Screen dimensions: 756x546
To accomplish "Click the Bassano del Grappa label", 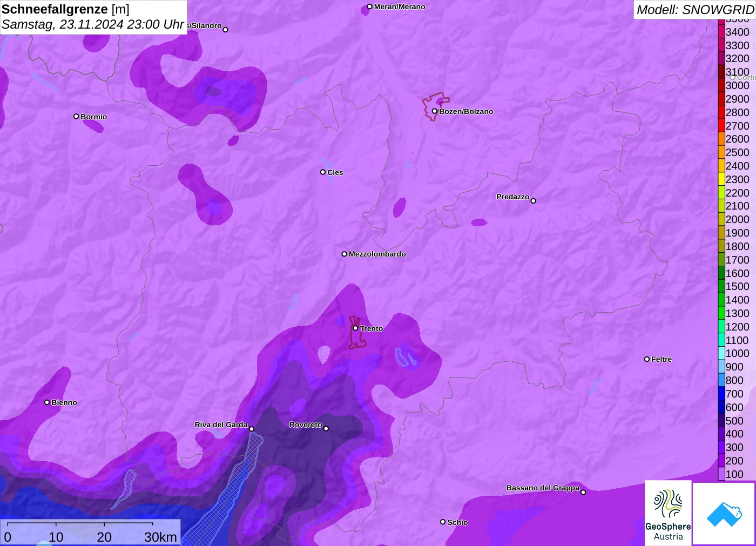I will click(x=542, y=488).
